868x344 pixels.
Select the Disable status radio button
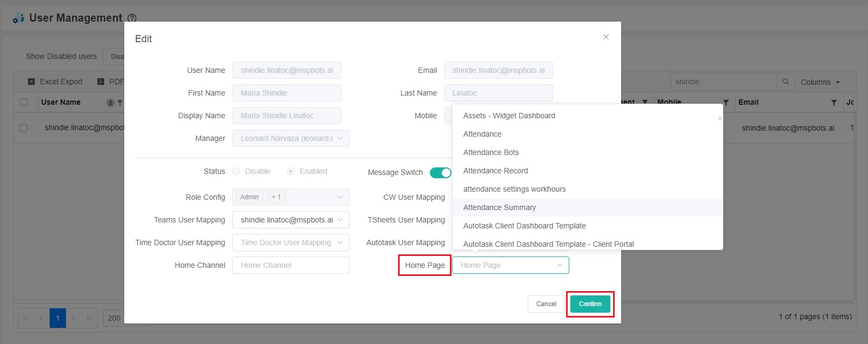(236, 171)
